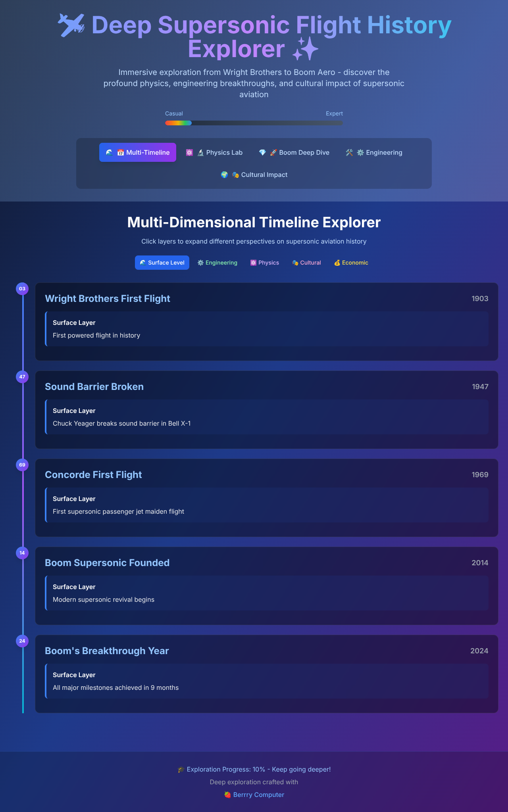The width and height of the screenshot is (508, 812).
Task: Click the 69 timeline marker
Action: (x=22, y=465)
